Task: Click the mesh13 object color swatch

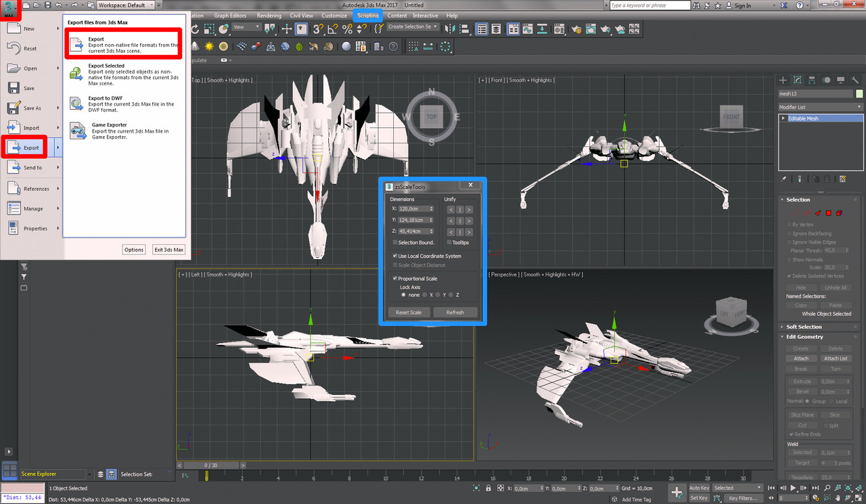Action: click(859, 94)
